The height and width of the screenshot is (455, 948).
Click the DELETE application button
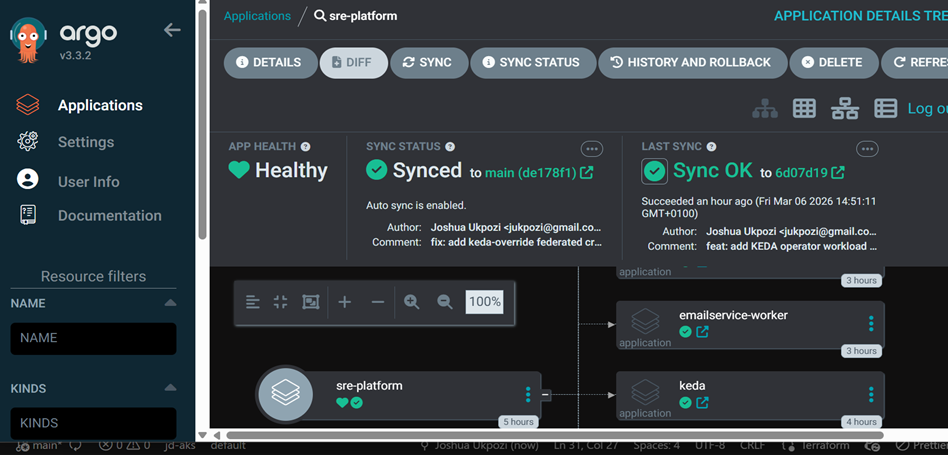[834, 62]
